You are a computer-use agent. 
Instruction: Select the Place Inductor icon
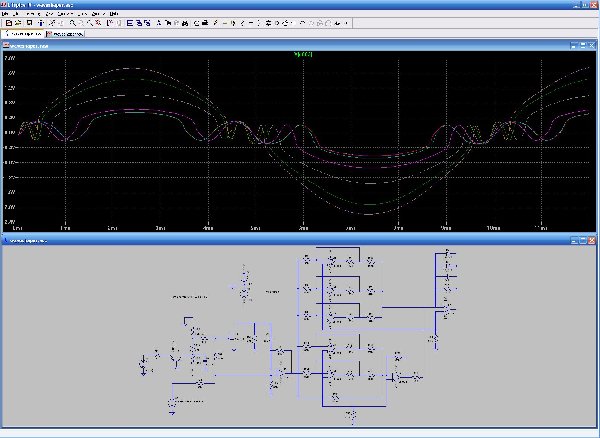tap(259, 23)
